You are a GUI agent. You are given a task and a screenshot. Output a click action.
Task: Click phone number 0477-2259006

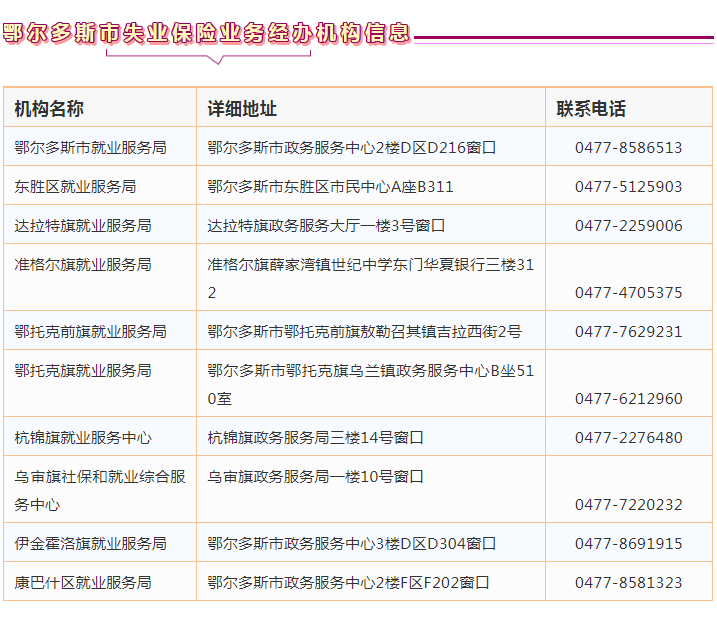629,226
